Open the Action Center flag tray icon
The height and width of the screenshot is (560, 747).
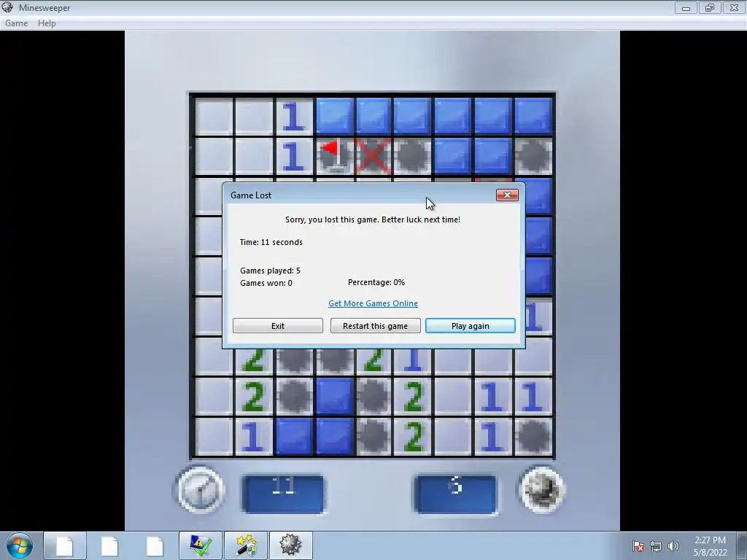(x=638, y=546)
